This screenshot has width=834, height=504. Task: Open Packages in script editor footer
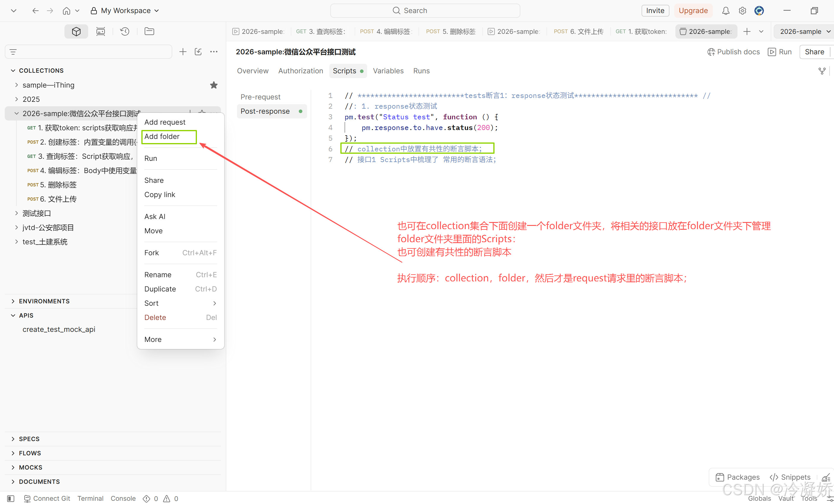(x=737, y=477)
